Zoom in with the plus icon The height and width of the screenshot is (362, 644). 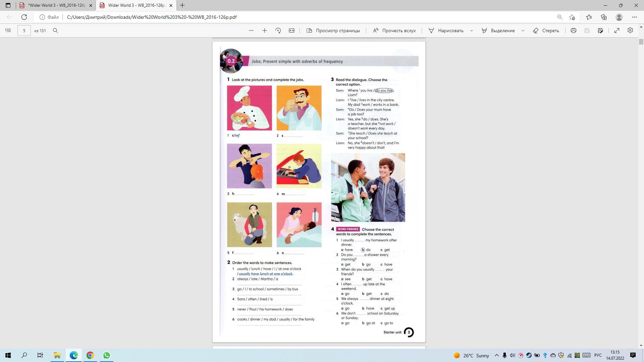[265, 31]
